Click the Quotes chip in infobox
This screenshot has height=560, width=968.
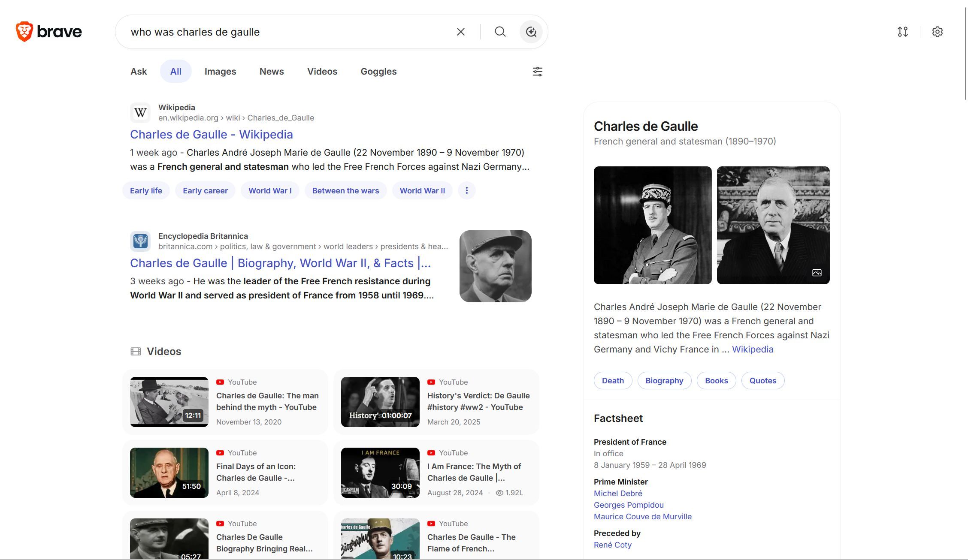pos(763,381)
